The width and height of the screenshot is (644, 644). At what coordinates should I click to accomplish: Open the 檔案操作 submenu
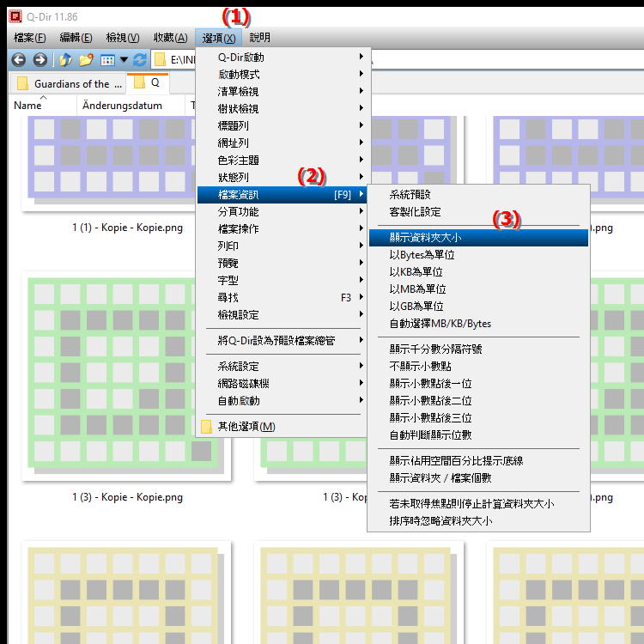tap(283, 228)
